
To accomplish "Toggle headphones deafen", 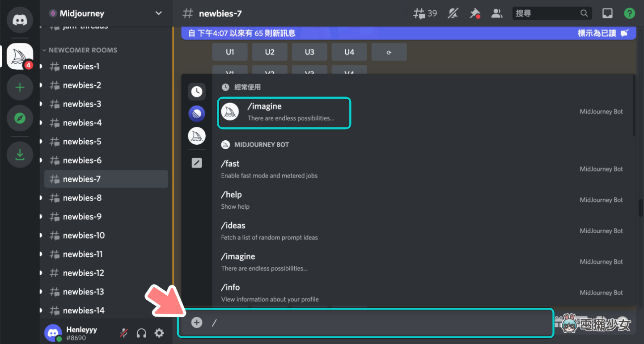I will [141, 333].
